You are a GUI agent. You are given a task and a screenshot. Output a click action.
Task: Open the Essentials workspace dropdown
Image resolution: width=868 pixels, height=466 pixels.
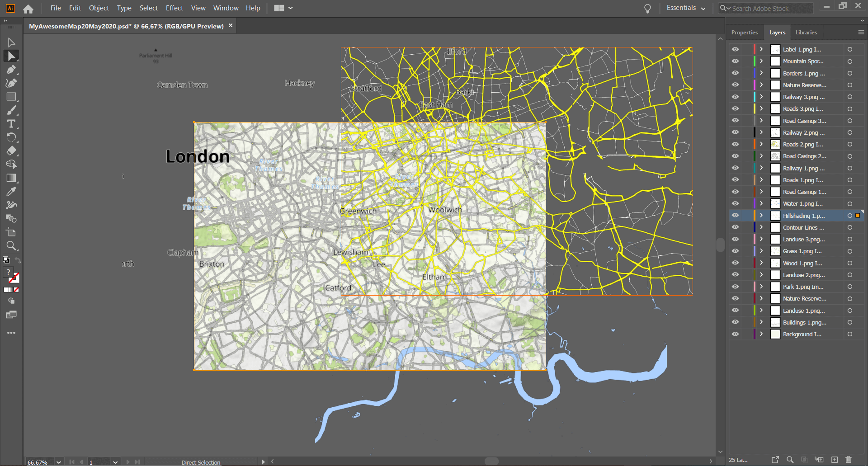tap(686, 8)
